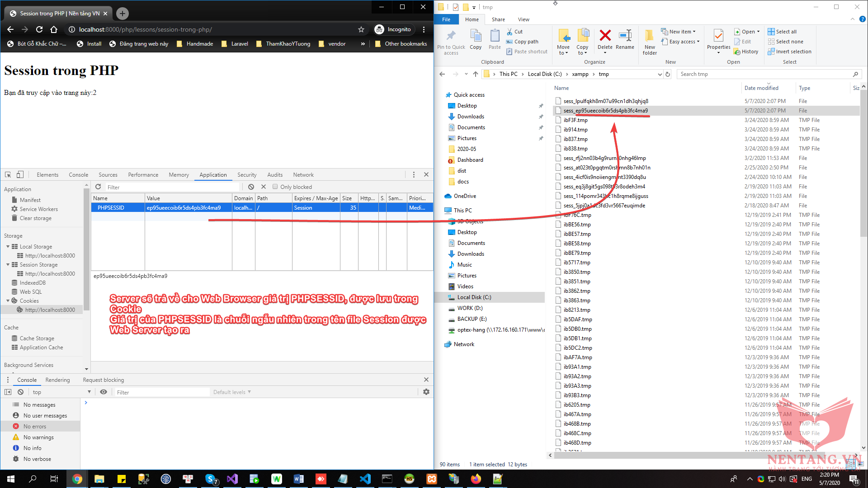Enable the Only blocked checkbox
Screen dimensions: 868x488
[275, 187]
